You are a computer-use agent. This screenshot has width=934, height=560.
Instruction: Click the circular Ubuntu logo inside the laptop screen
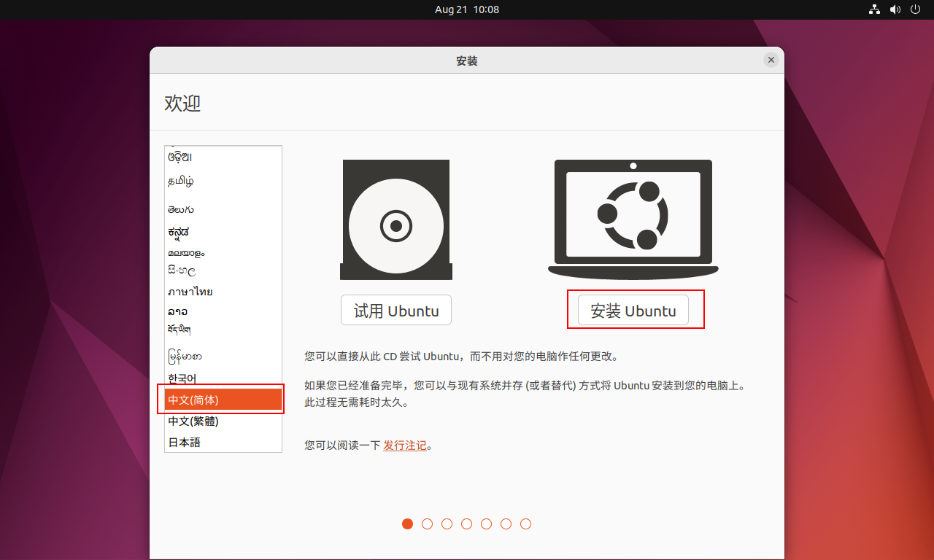632,215
